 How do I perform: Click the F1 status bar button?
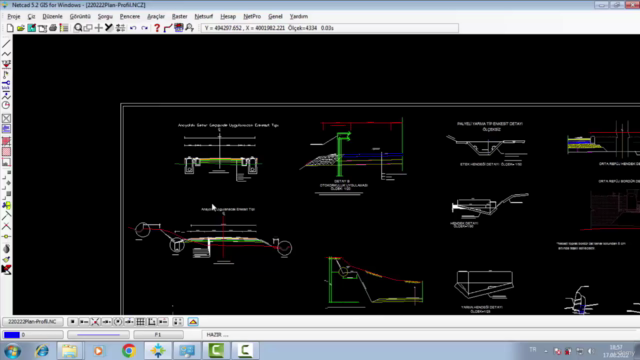[x=158, y=335]
